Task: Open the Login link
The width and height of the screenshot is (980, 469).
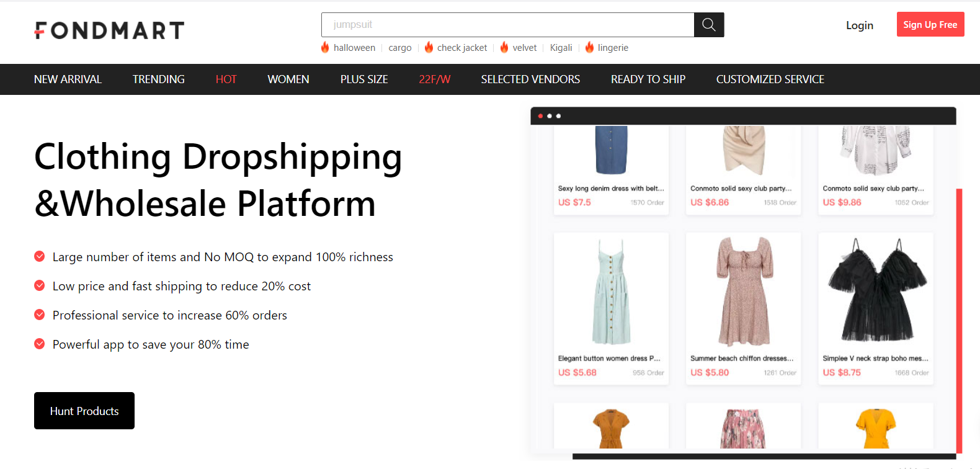Action: point(859,25)
